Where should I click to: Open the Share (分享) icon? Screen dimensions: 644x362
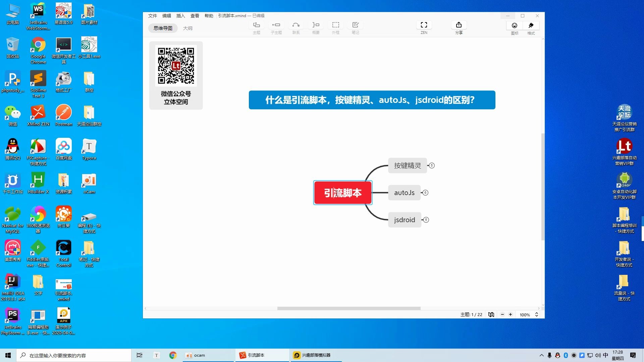click(x=459, y=25)
